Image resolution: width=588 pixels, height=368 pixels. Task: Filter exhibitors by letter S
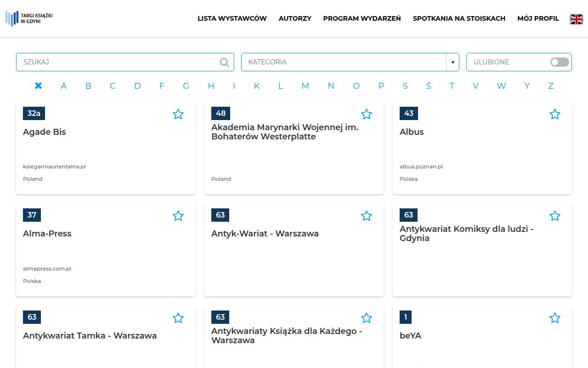coord(405,86)
